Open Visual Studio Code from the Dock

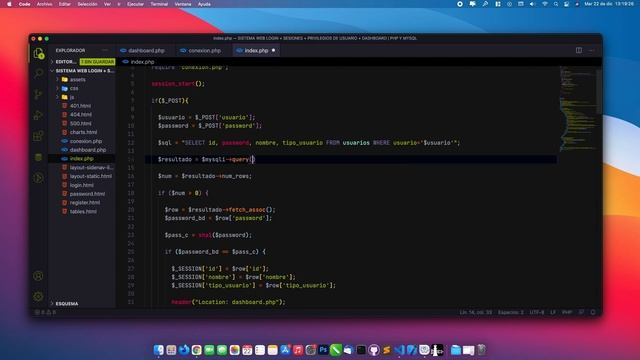(x=399, y=350)
